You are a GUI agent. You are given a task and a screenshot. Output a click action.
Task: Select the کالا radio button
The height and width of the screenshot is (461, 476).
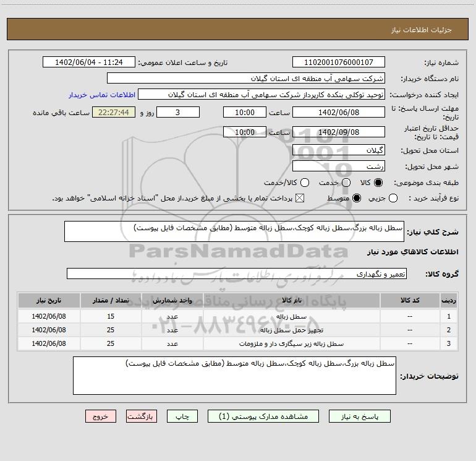[x=378, y=183]
